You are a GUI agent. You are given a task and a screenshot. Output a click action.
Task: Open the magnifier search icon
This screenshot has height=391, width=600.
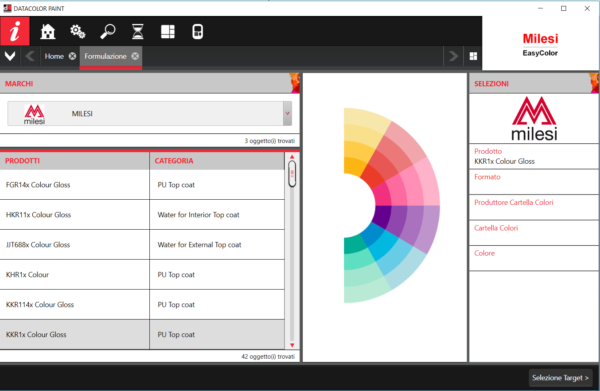pos(108,31)
